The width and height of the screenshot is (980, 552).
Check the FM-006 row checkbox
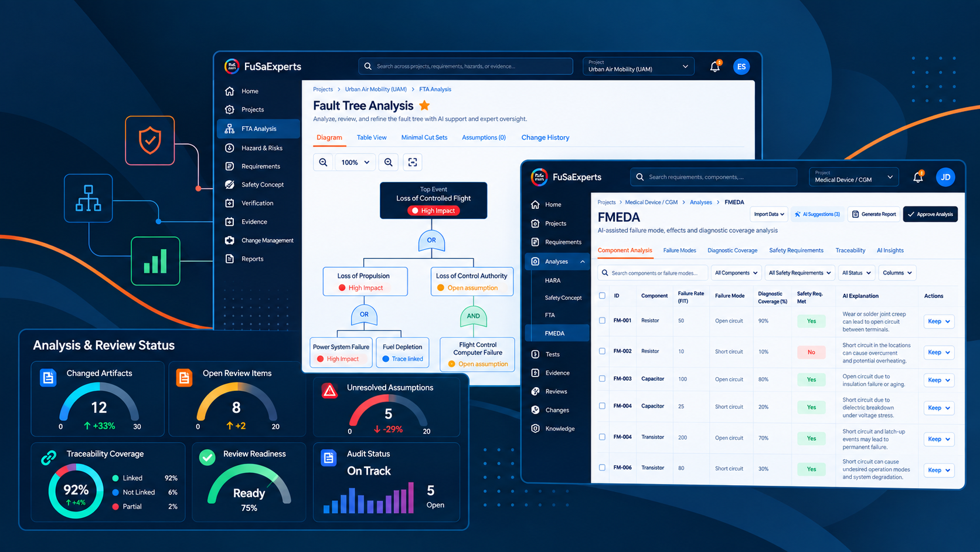[x=602, y=468]
